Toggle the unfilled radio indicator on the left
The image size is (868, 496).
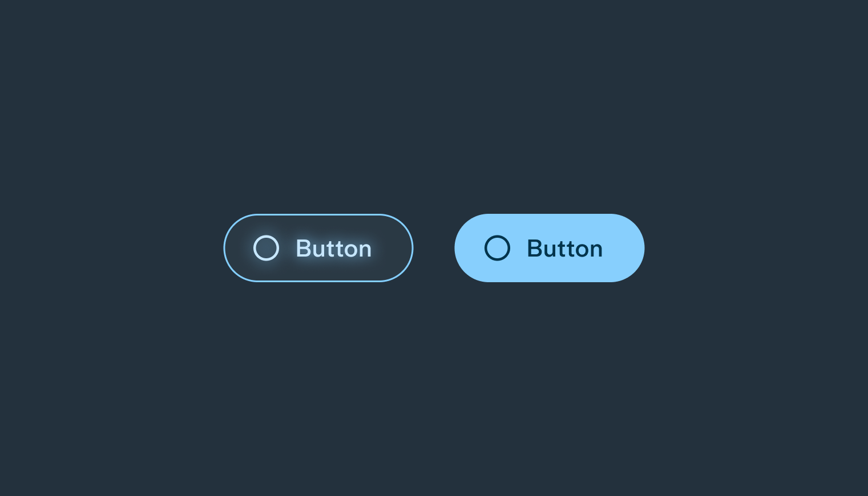(x=266, y=248)
